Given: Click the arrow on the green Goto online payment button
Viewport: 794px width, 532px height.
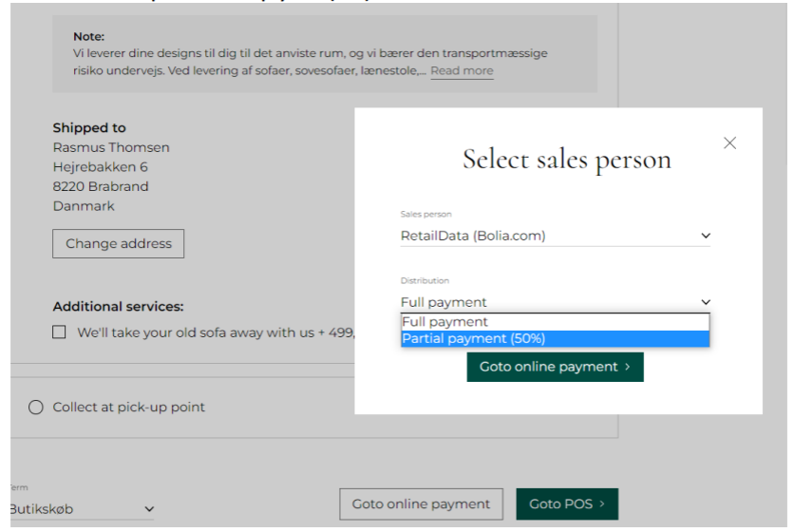Looking at the screenshot, I should coord(628,367).
